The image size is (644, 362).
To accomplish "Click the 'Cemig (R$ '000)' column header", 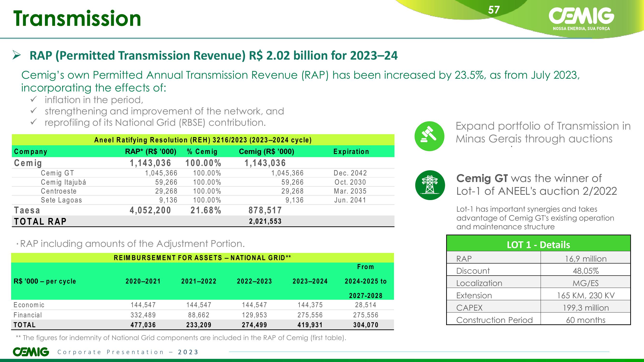I will coord(266,151).
